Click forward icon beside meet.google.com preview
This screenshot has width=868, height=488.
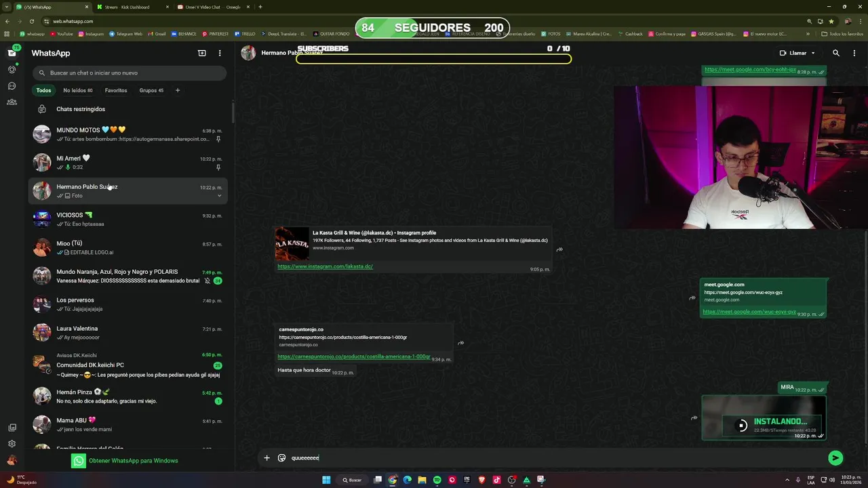(692, 298)
